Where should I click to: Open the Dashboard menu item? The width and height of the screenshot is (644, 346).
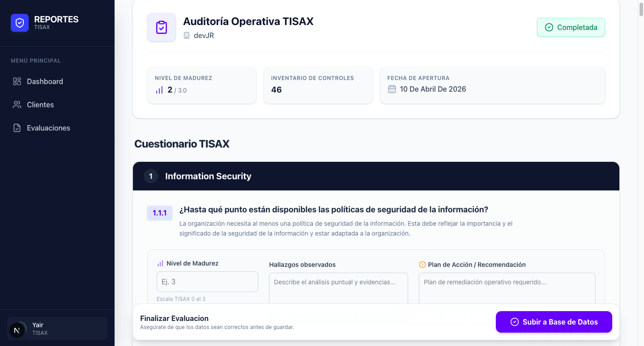(x=57, y=81)
